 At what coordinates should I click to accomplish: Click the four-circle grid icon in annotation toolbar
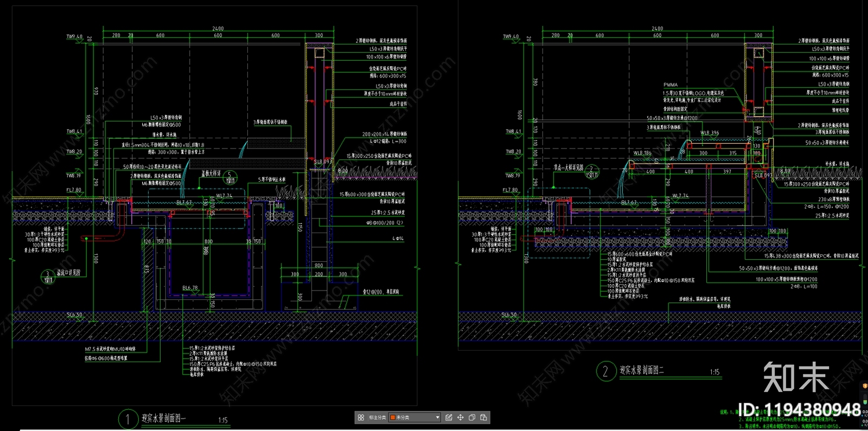pos(361,417)
